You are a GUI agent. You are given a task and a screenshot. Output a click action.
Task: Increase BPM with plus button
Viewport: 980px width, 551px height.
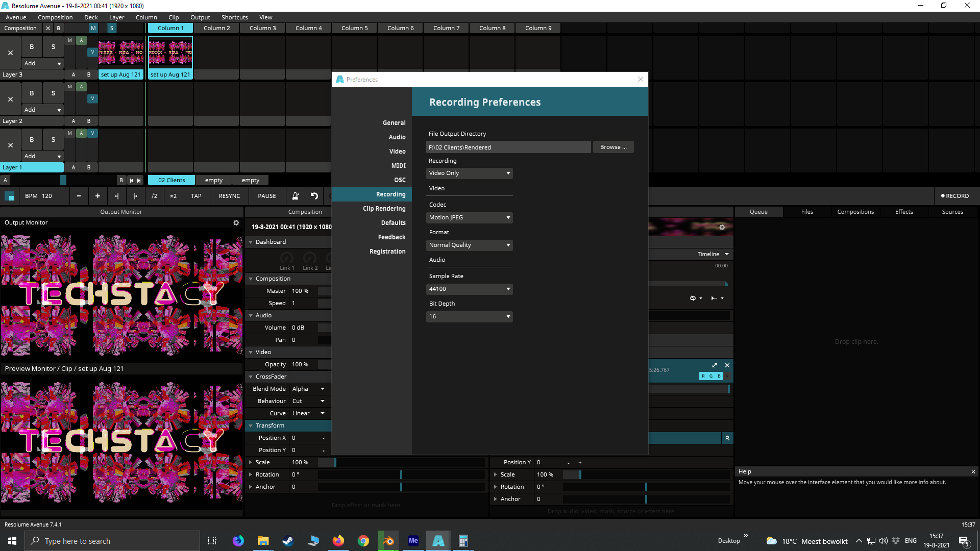[x=97, y=196]
